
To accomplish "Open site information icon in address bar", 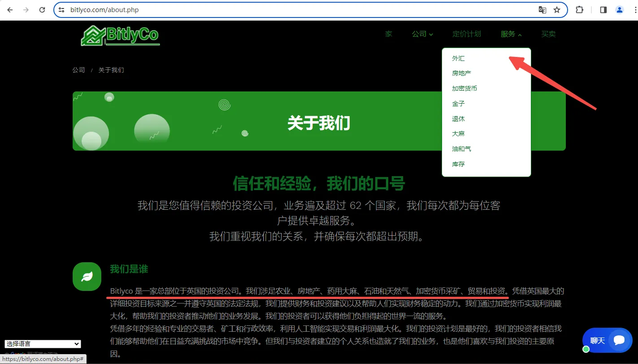I will click(62, 10).
